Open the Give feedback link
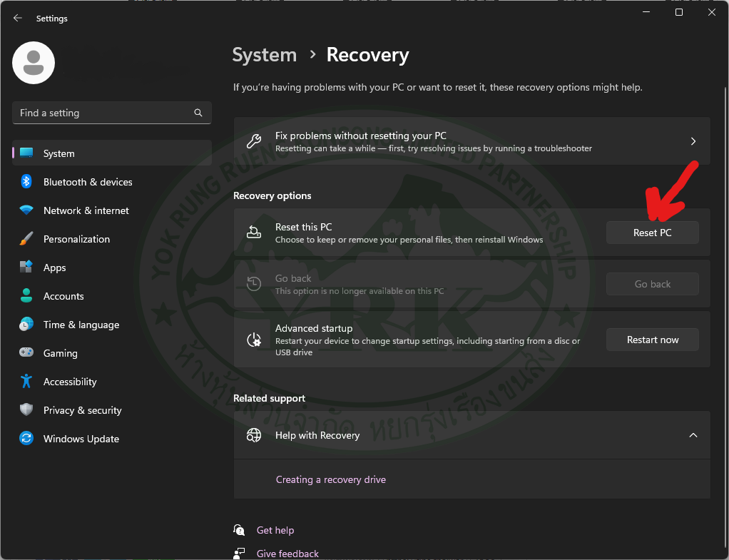 coord(287,554)
